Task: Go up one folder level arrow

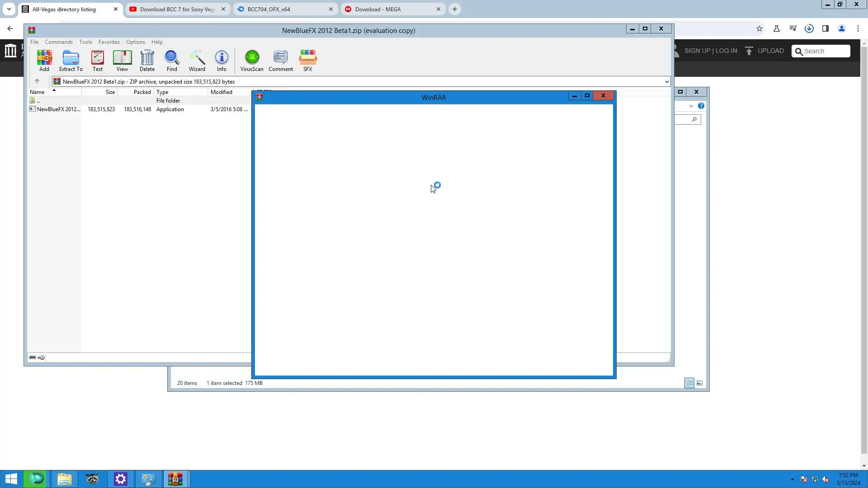Action: (x=37, y=81)
